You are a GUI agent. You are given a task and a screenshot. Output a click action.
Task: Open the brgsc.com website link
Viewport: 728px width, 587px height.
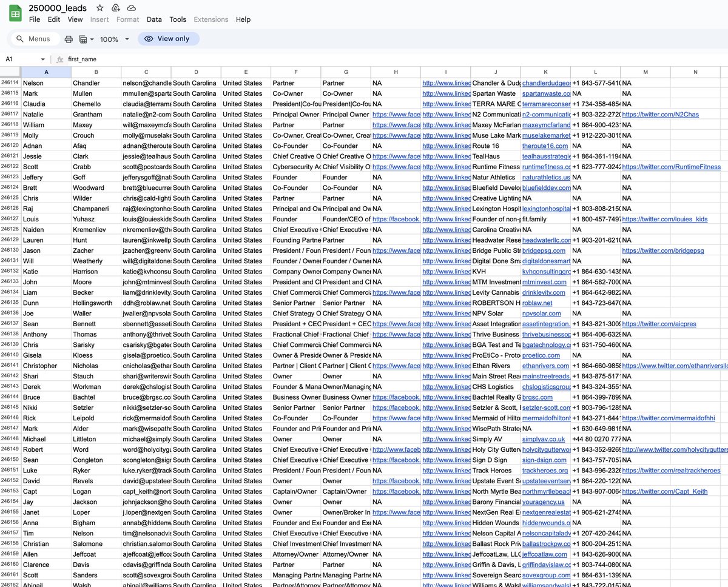[x=538, y=397]
